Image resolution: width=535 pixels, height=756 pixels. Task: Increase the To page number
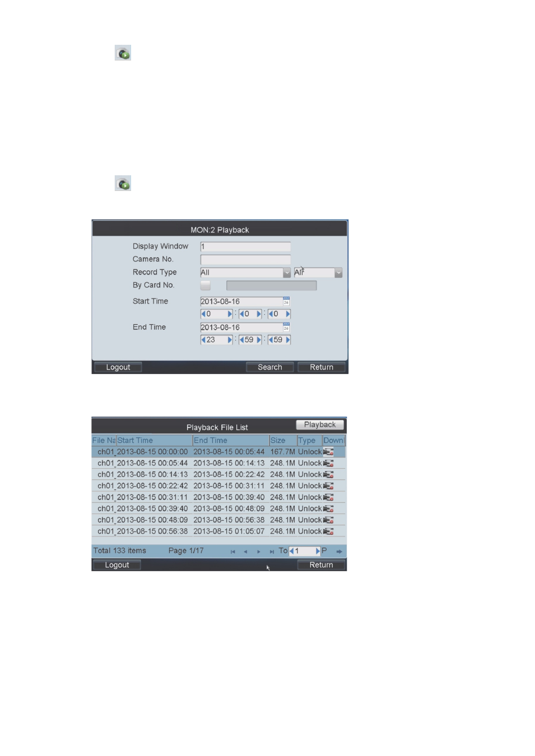point(318,551)
